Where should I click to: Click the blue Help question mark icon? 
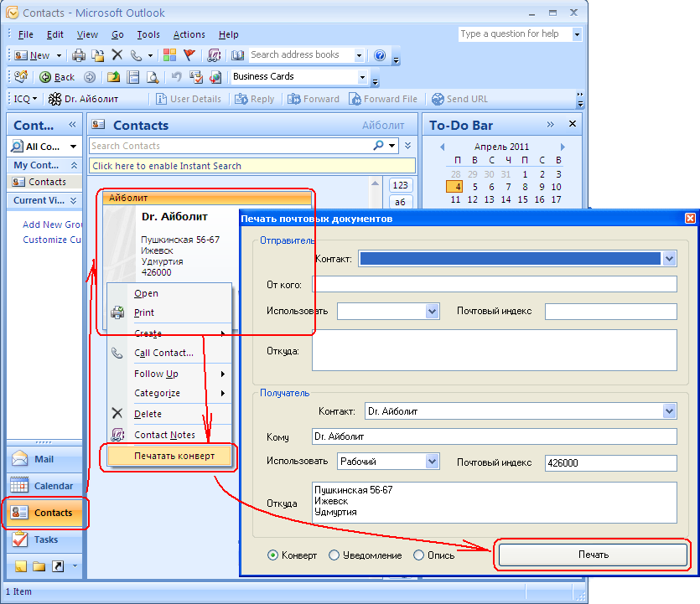(380, 55)
